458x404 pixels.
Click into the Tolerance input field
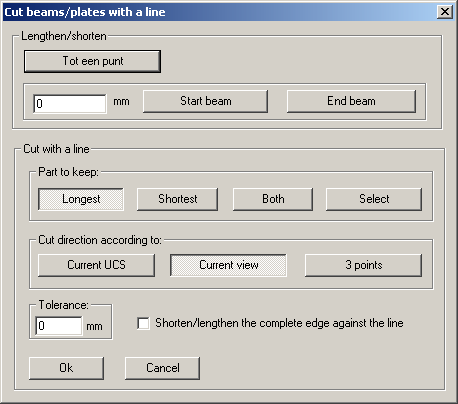point(59,326)
